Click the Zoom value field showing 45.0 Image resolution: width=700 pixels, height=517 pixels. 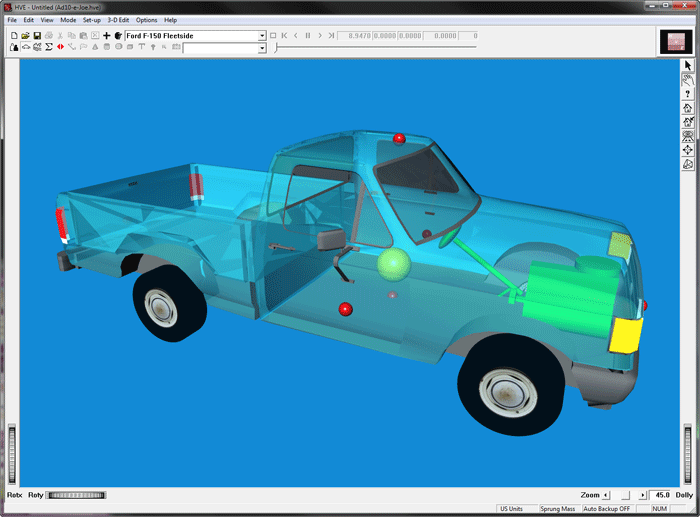click(x=660, y=495)
